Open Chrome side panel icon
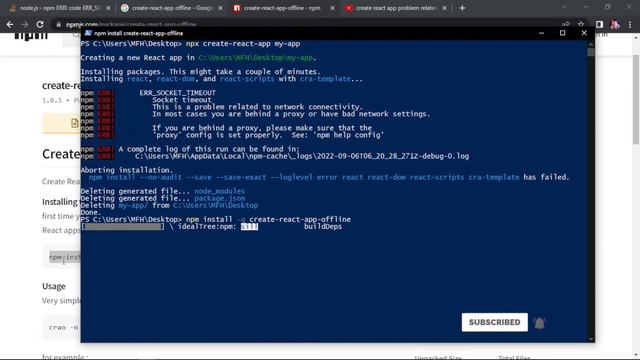Screen dimensions: 640x360 (599, 24)
